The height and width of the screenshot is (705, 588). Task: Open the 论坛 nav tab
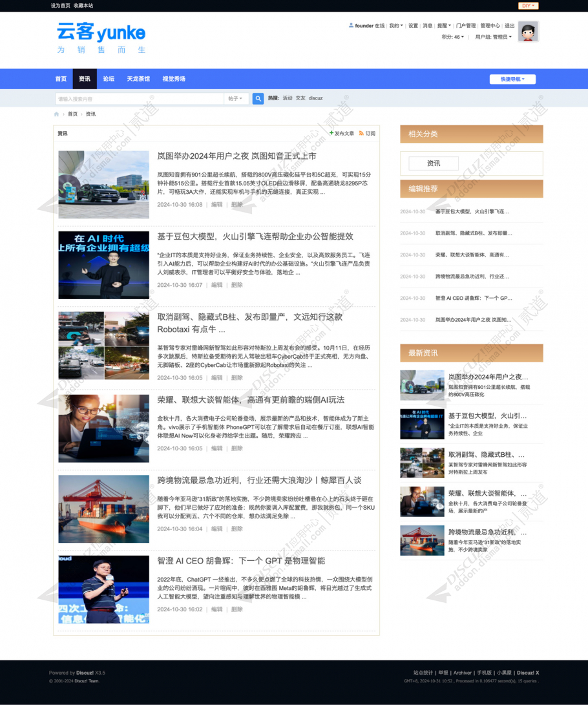point(109,79)
